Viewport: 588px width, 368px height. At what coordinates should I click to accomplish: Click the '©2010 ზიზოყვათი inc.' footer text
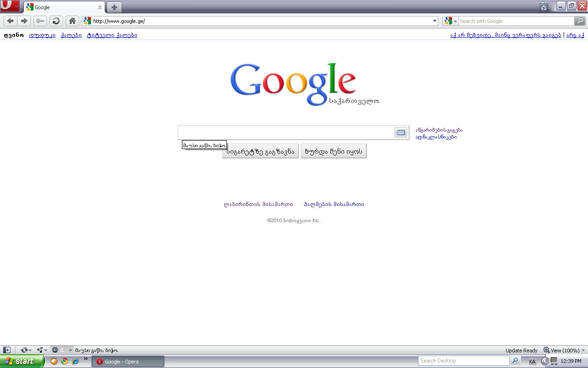pyautogui.click(x=294, y=220)
